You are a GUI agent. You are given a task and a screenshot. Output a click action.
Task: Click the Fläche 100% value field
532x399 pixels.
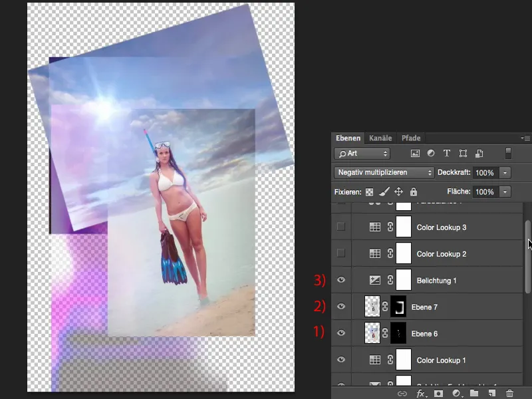coord(485,192)
